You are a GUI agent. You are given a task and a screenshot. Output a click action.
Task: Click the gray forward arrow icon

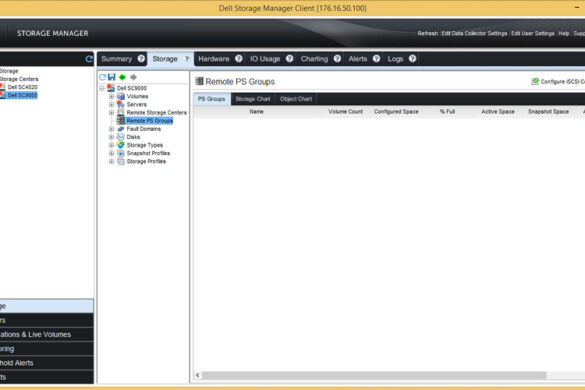pyautogui.click(x=133, y=77)
